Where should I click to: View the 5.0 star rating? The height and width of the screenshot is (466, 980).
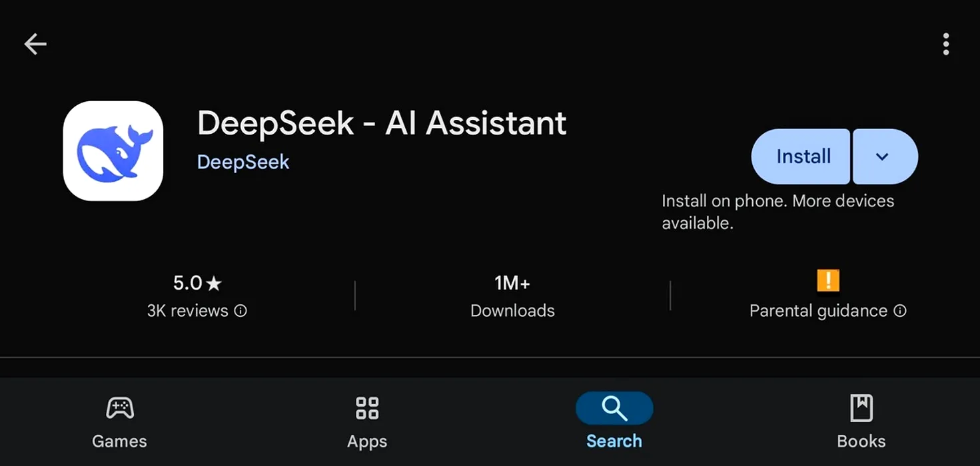point(197,283)
